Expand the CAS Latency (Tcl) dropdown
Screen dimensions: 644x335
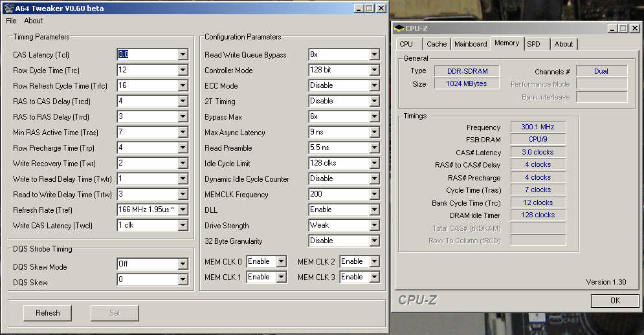183,54
